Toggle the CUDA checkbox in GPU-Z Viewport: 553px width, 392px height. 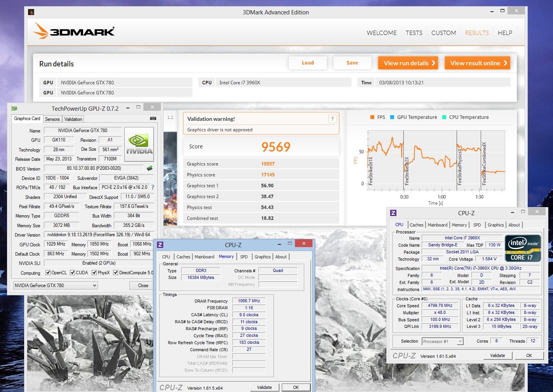click(72, 273)
